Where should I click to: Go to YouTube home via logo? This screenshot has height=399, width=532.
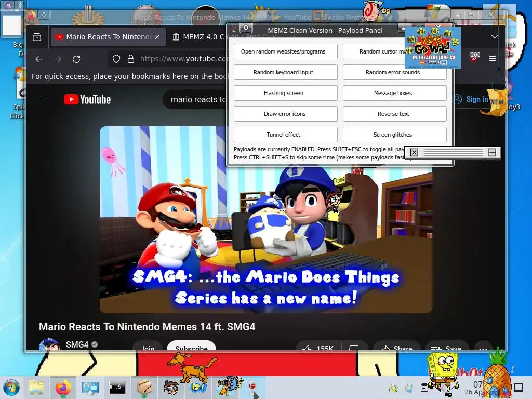(x=87, y=99)
